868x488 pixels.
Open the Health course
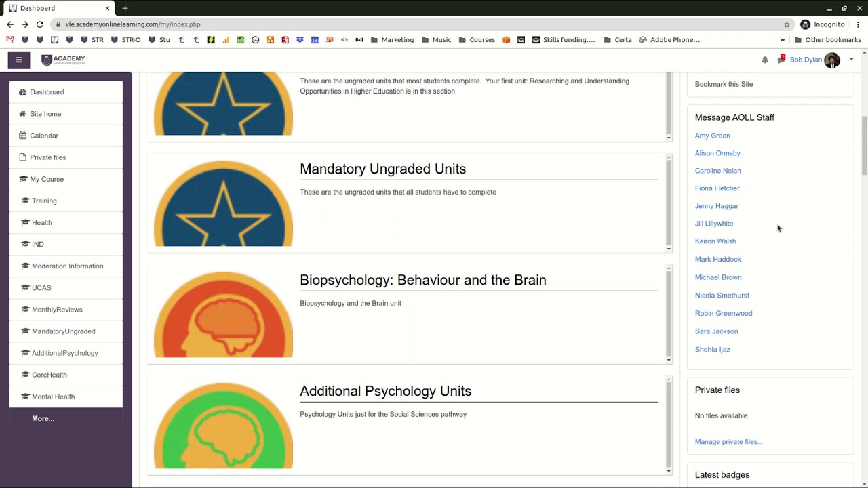tap(66, 222)
